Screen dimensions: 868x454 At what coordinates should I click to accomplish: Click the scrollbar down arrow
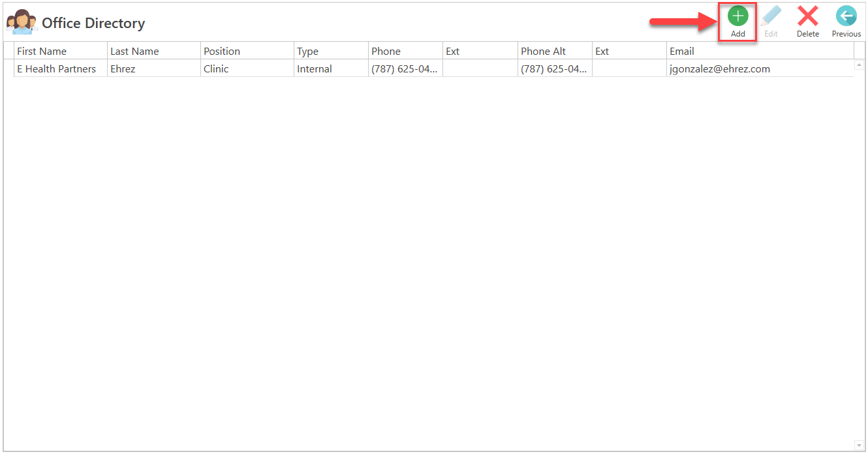pos(859,446)
